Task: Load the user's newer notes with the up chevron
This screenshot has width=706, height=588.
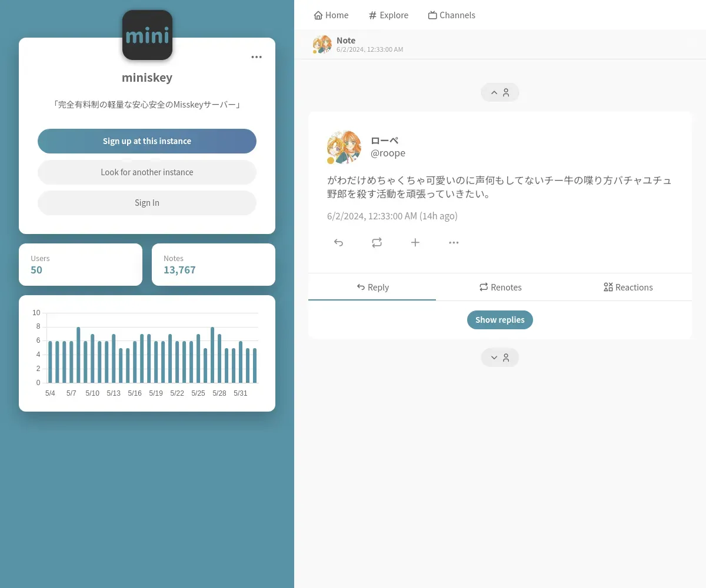Action: 500,92
